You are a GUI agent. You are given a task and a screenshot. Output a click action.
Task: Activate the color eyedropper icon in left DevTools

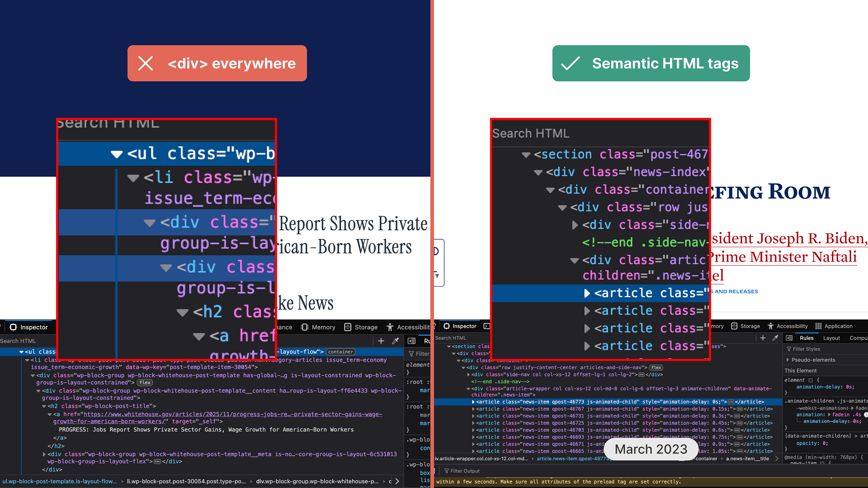click(x=394, y=341)
